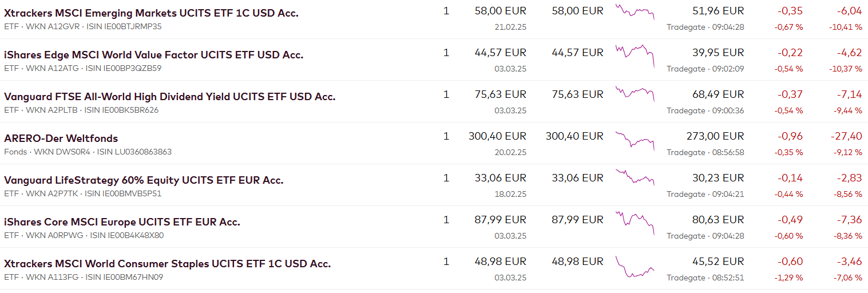Open Xtrackers MSCI Emerging Markets ETF link
868x293 pixels.
[151, 13]
